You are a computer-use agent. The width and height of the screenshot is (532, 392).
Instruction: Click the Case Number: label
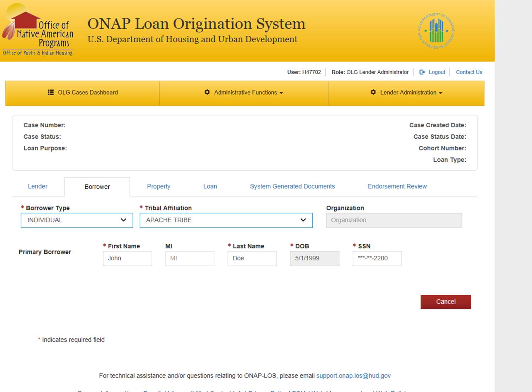44,125
